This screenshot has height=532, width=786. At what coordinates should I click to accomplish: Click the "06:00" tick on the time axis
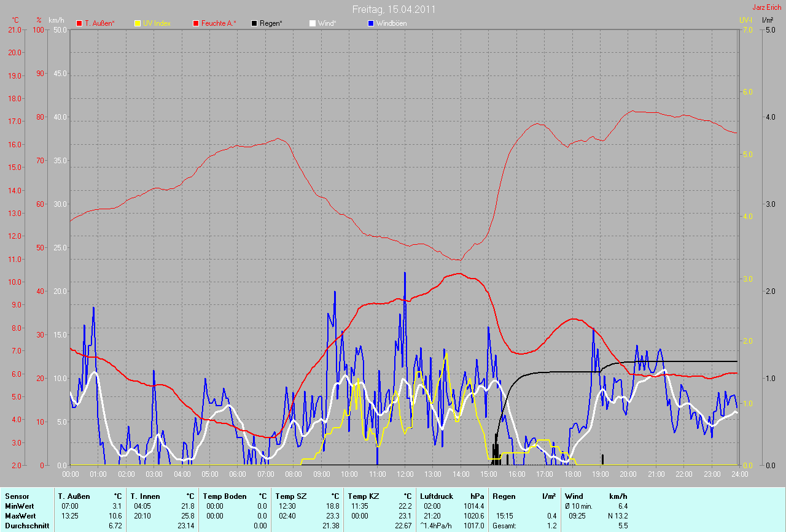[238, 474]
